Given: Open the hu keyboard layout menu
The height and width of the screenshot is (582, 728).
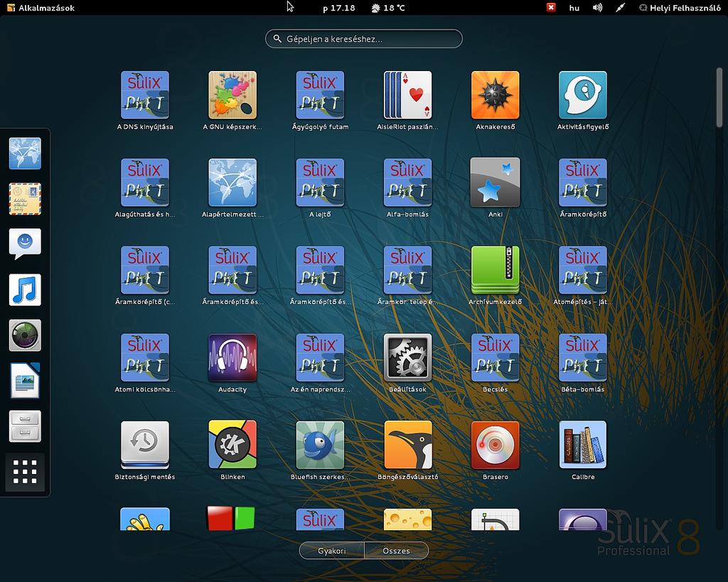Looking at the screenshot, I should tap(574, 8).
